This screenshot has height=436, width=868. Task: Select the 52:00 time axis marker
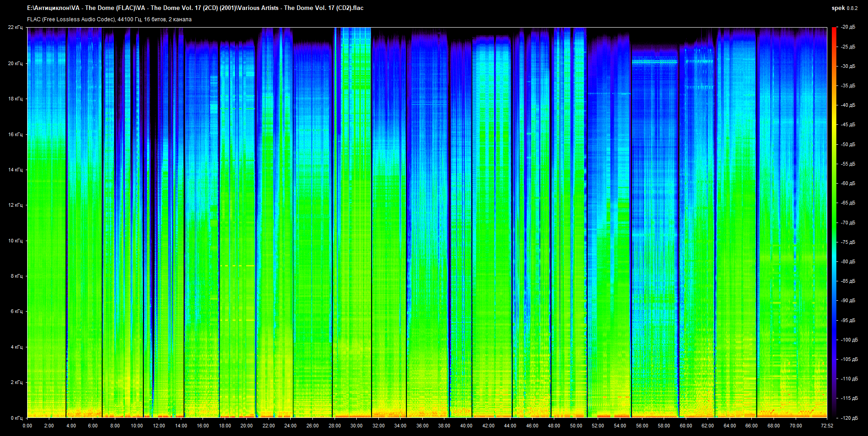click(598, 426)
